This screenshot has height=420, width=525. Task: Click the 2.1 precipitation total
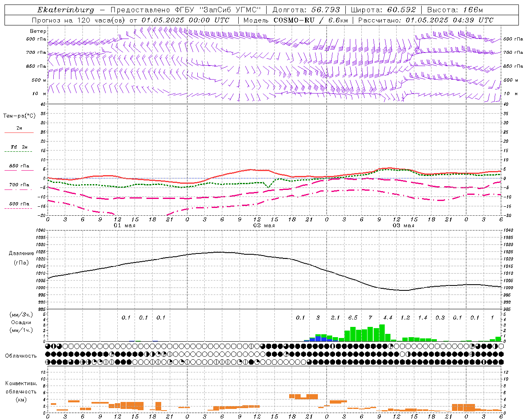(336, 317)
